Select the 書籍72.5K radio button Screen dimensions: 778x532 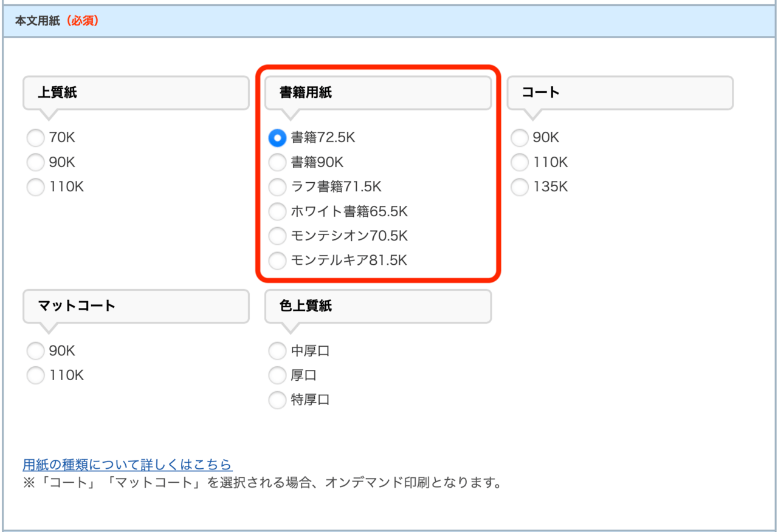[x=277, y=138]
